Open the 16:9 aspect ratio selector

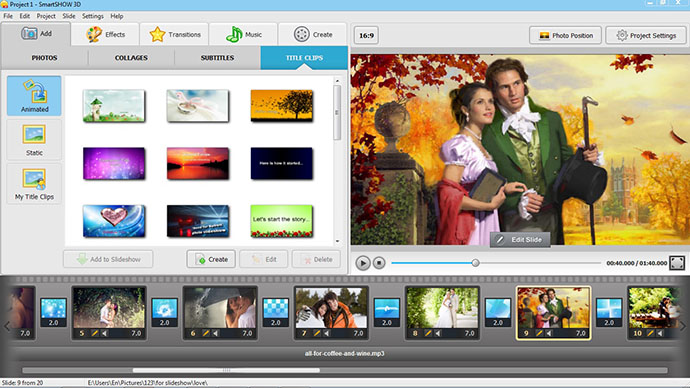[x=366, y=35]
